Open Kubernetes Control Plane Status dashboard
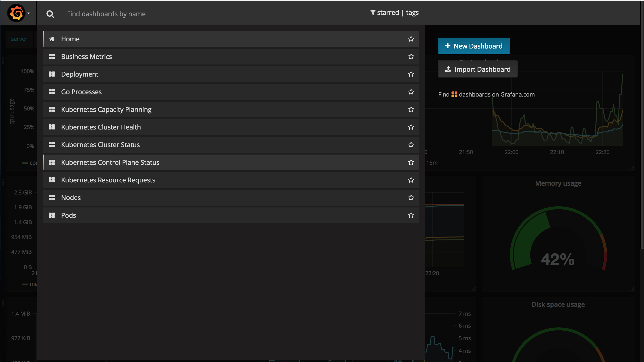Image resolution: width=644 pixels, height=362 pixels. pyautogui.click(x=231, y=162)
